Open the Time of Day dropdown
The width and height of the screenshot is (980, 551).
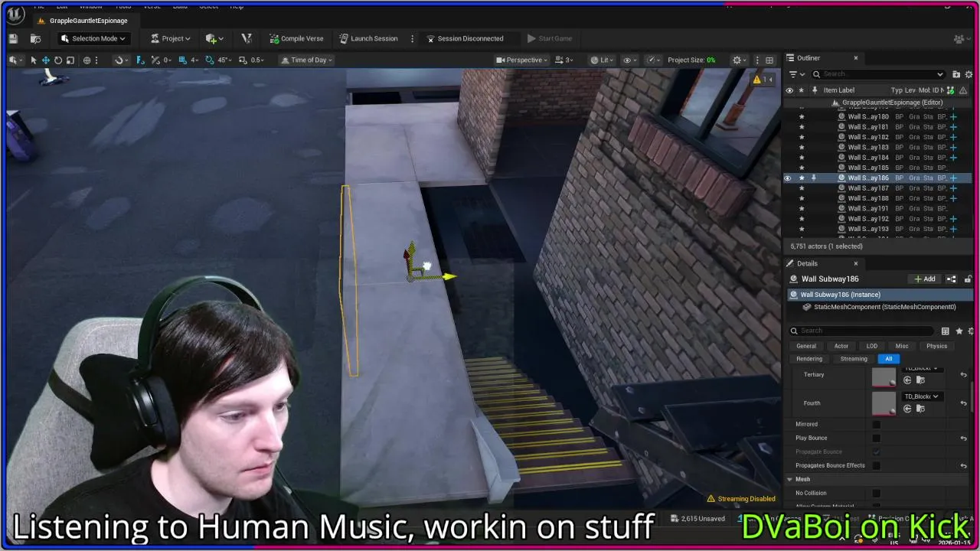[307, 60]
